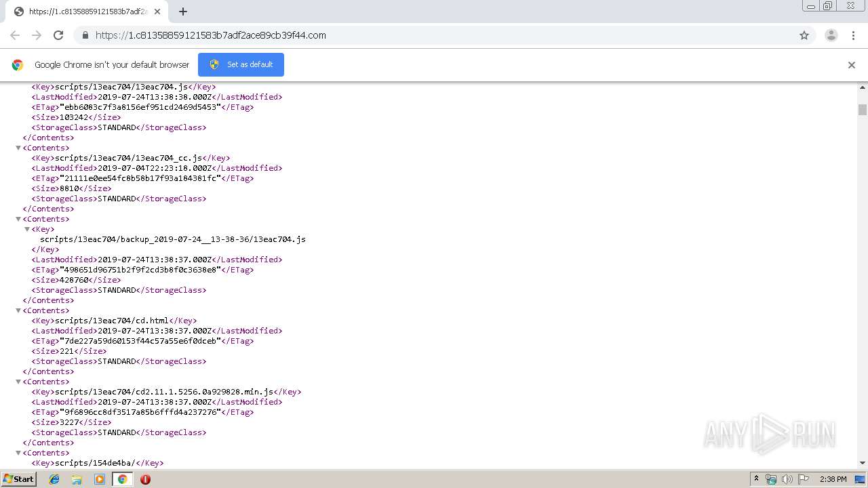
Task: Open the Chrome profile avatar menu
Action: (x=831, y=35)
